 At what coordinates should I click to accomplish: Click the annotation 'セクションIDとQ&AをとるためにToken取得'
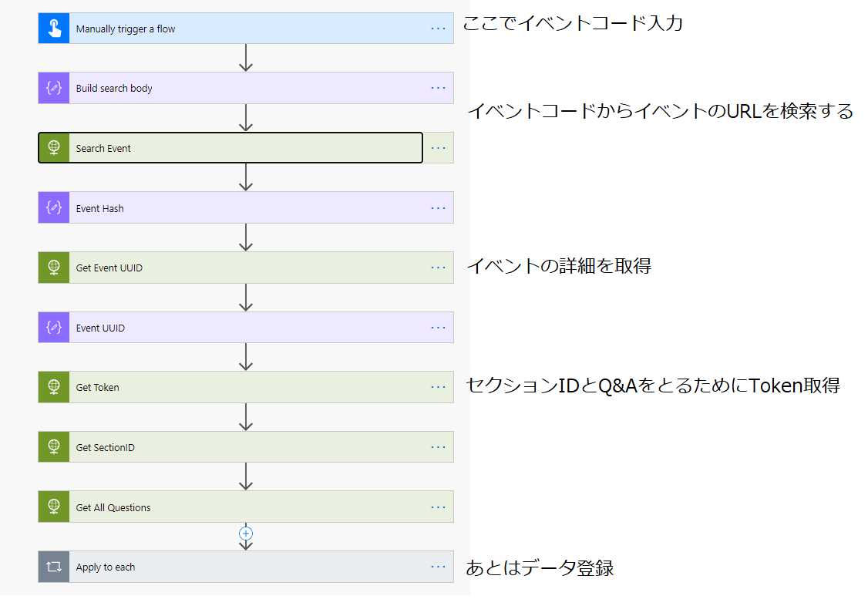pyautogui.click(x=653, y=385)
